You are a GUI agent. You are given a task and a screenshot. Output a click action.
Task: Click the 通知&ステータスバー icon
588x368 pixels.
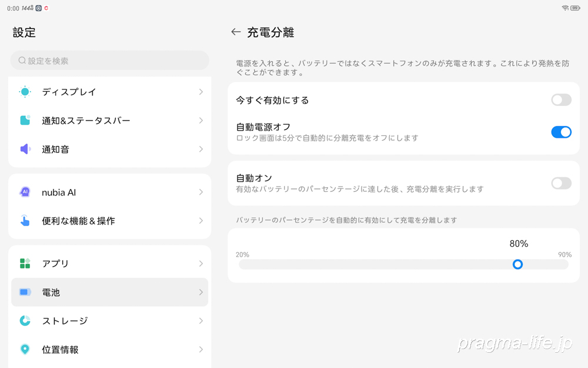click(x=25, y=121)
